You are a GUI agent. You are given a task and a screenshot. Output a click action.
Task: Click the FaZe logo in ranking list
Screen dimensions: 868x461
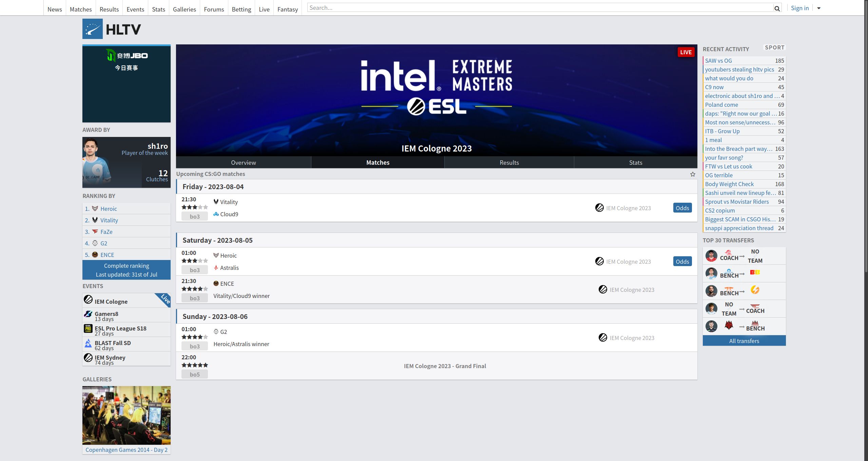pyautogui.click(x=95, y=232)
